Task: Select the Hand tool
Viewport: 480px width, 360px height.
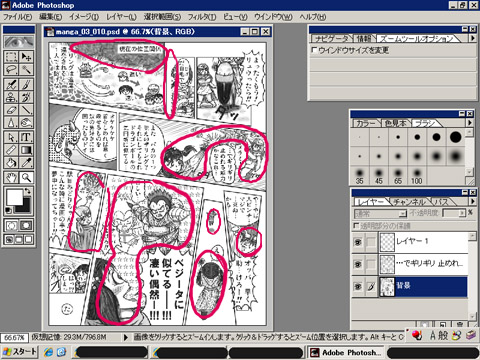Action: 11,177
